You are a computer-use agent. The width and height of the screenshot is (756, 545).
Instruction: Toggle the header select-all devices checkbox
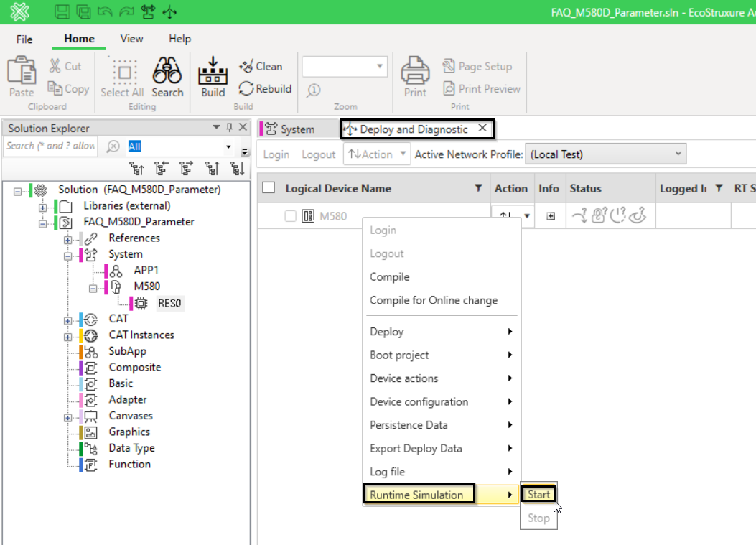click(269, 187)
